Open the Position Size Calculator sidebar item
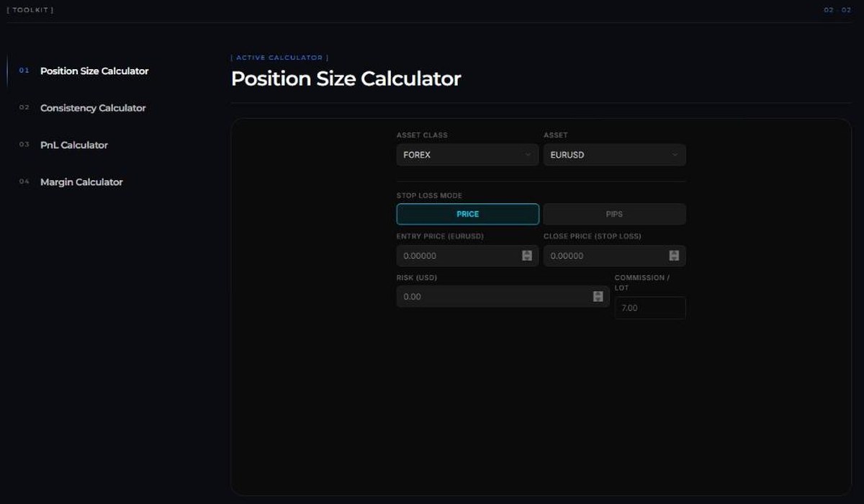This screenshot has height=504, width=864. (x=94, y=71)
